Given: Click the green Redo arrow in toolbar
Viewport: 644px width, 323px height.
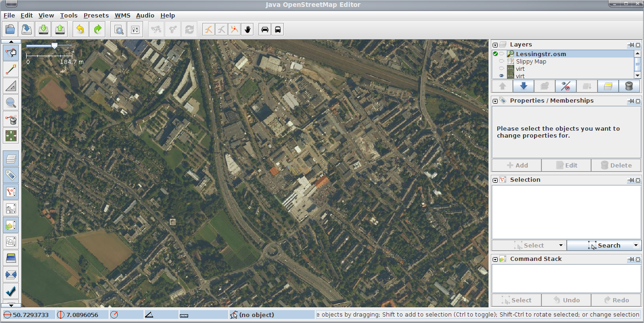Looking at the screenshot, I should [x=98, y=29].
